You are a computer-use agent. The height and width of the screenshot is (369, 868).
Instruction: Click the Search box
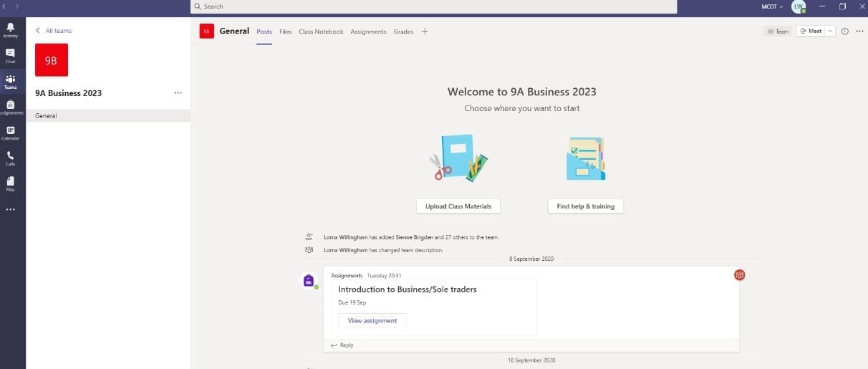point(433,6)
